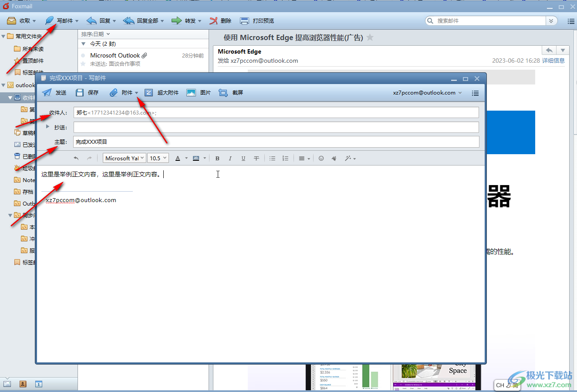577x392 pixels.
Task: Collapse the 常用文件夹 tree node
Action: (3, 36)
